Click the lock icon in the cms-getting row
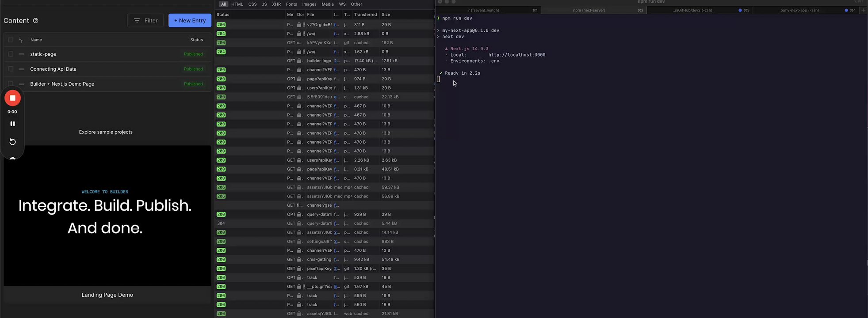This screenshot has width=868, height=318. coord(299,260)
